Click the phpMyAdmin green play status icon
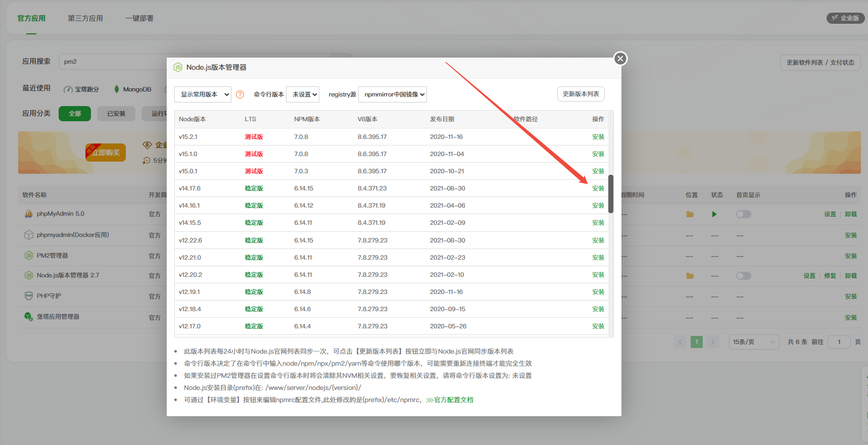This screenshot has height=445, width=868. 714,214
